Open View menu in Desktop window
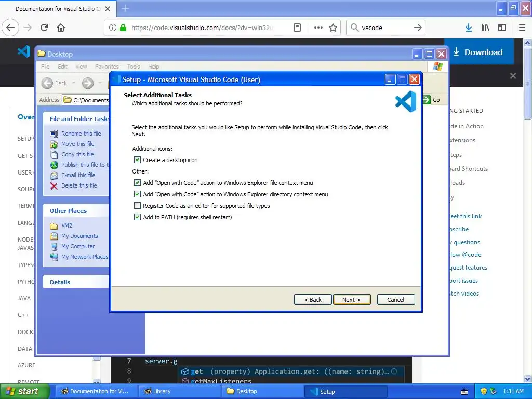 point(81,66)
